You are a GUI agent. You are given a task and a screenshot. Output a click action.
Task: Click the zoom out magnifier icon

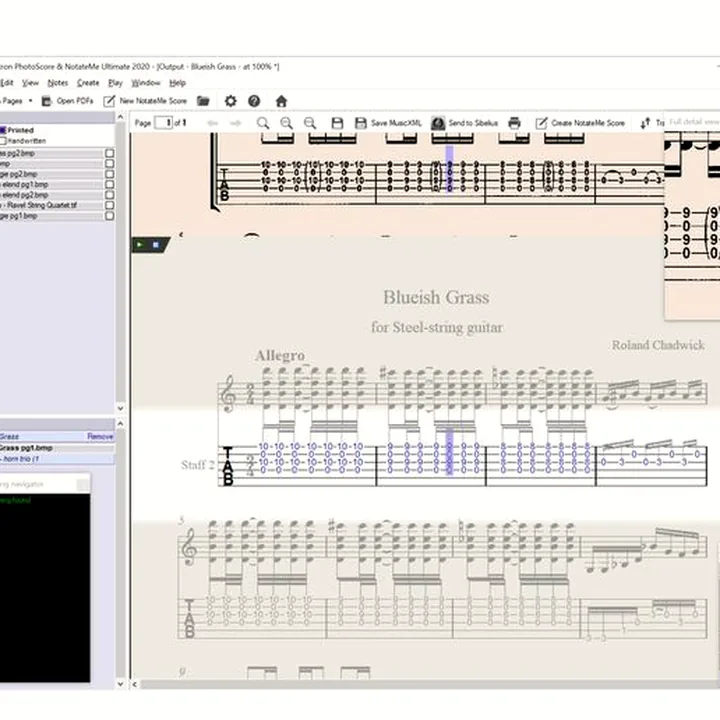click(x=310, y=123)
